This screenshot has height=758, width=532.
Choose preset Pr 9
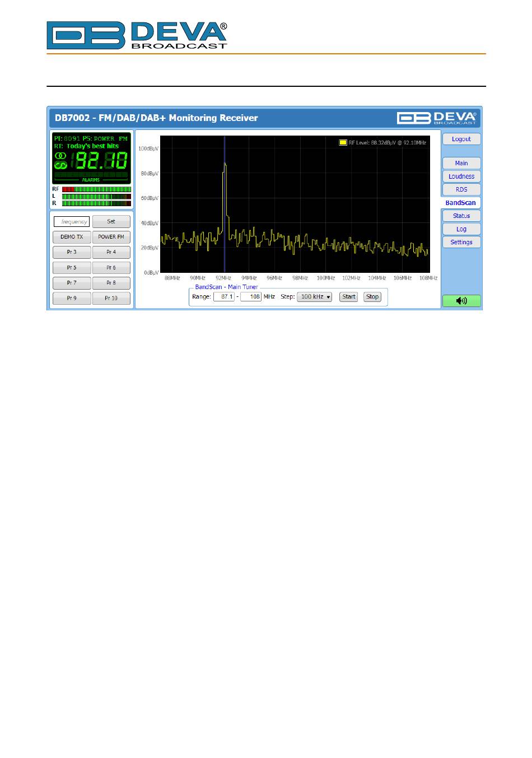pos(72,298)
